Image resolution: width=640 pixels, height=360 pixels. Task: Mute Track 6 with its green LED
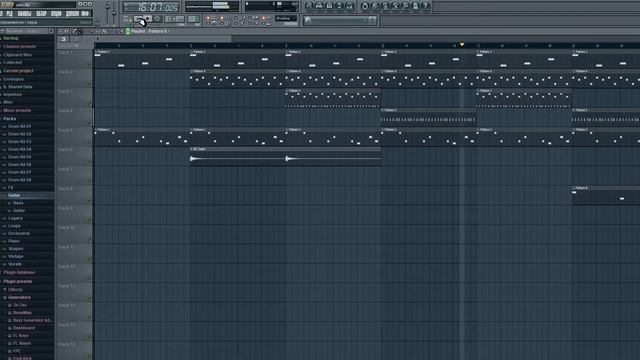(90, 162)
